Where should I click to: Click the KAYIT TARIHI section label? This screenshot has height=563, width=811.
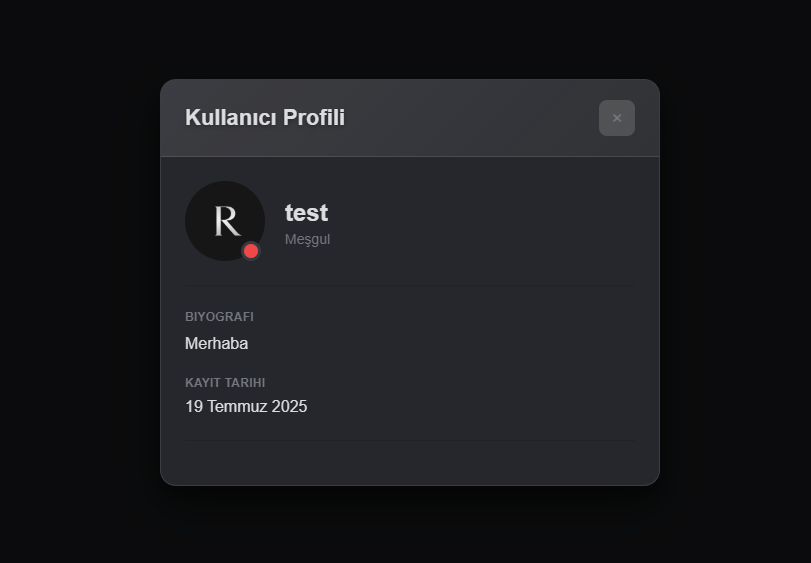click(x=225, y=383)
